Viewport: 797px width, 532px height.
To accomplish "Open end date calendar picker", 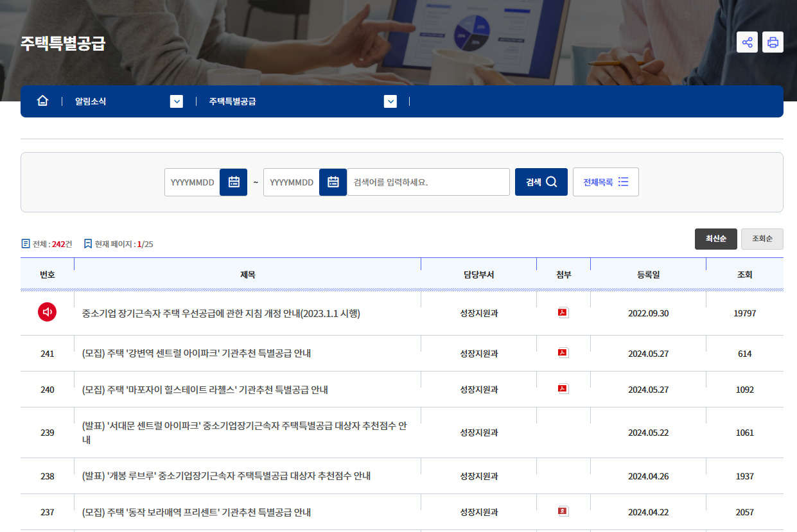I will pyautogui.click(x=333, y=182).
